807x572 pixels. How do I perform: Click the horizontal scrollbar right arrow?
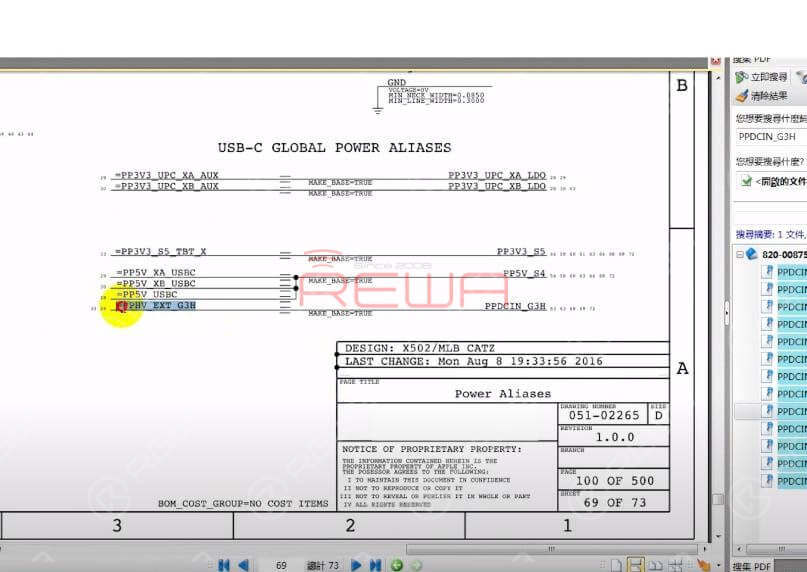(703, 549)
